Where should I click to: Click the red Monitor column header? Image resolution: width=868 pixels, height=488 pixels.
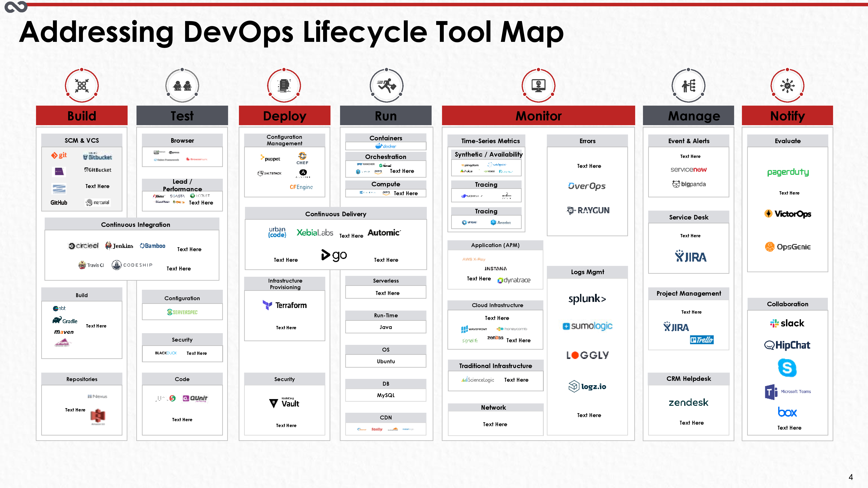pos(538,116)
